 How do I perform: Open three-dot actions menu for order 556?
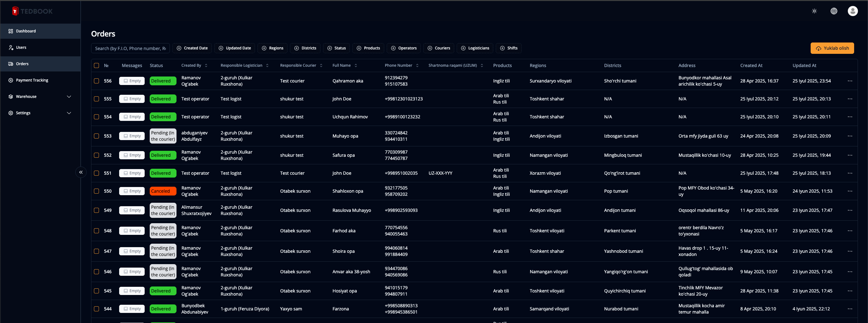point(850,81)
